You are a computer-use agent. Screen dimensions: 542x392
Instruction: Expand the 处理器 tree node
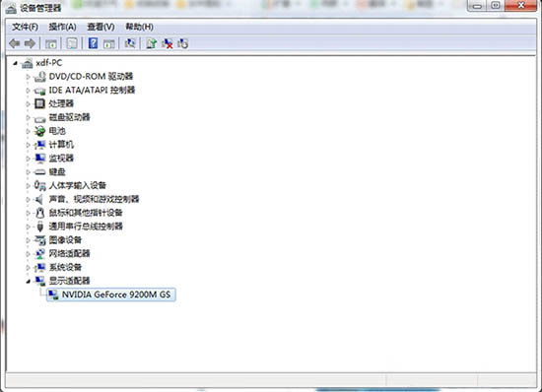point(28,104)
